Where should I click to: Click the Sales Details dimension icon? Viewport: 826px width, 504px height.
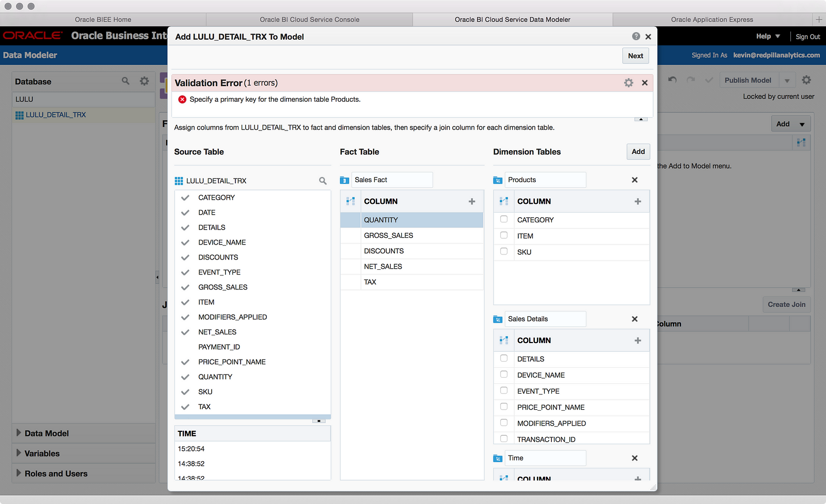coord(498,319)
